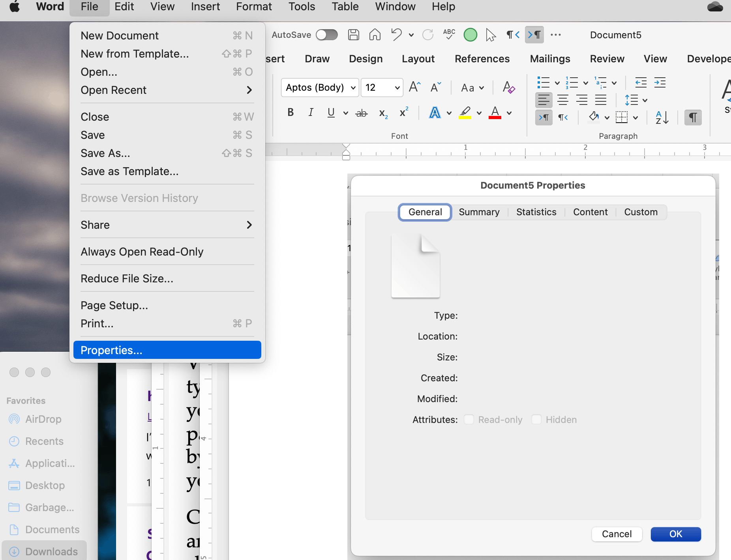Choose Save As... from File menu
Image resolution: width=731 pixels, height=560 pixels.
coord(167,153)
